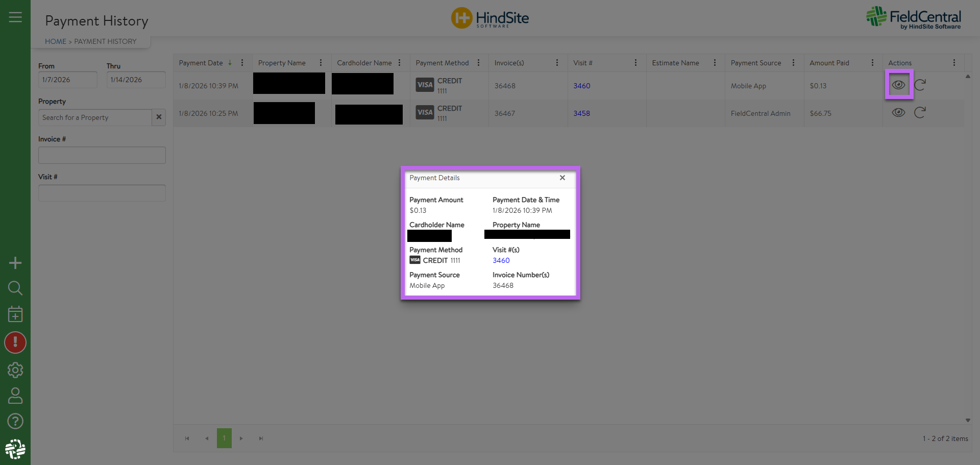Clear the Property search field
The image size is (980, 465).
[x=159, y=117]
